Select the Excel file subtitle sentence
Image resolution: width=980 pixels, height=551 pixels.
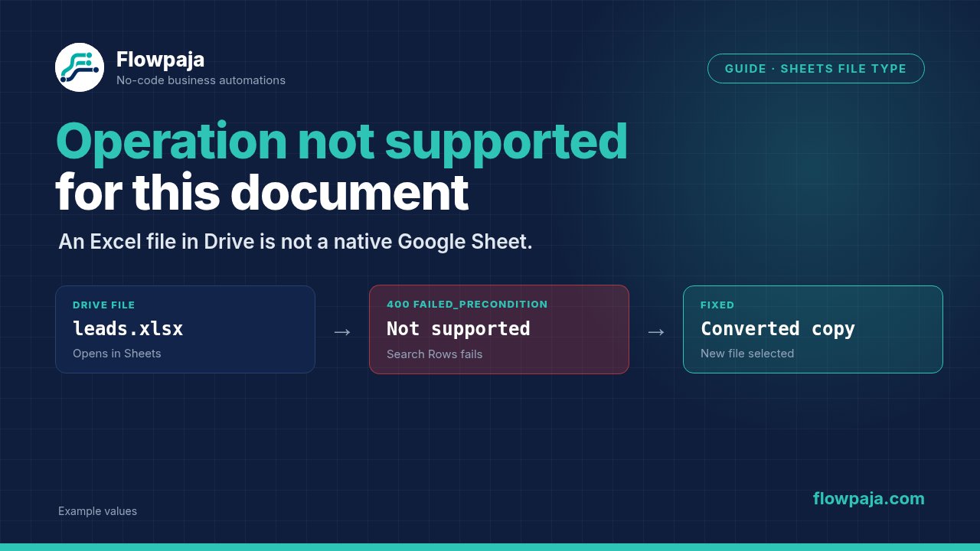pos(296,242)
